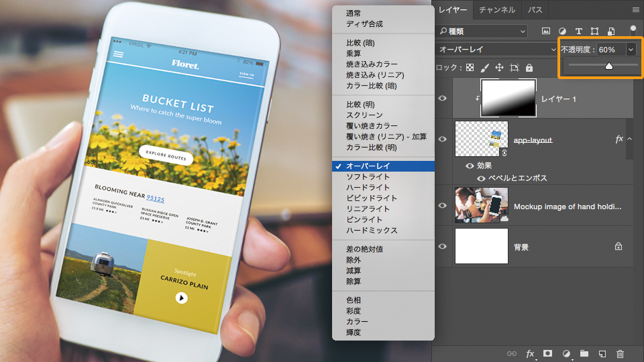Lock image pixels brush icon
Viewport: 644px width, 362px height.
484,68
